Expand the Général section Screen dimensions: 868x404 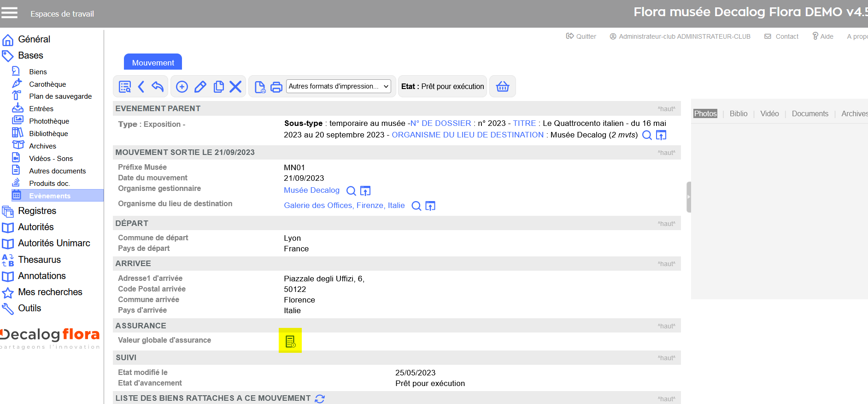click(34, 40)
